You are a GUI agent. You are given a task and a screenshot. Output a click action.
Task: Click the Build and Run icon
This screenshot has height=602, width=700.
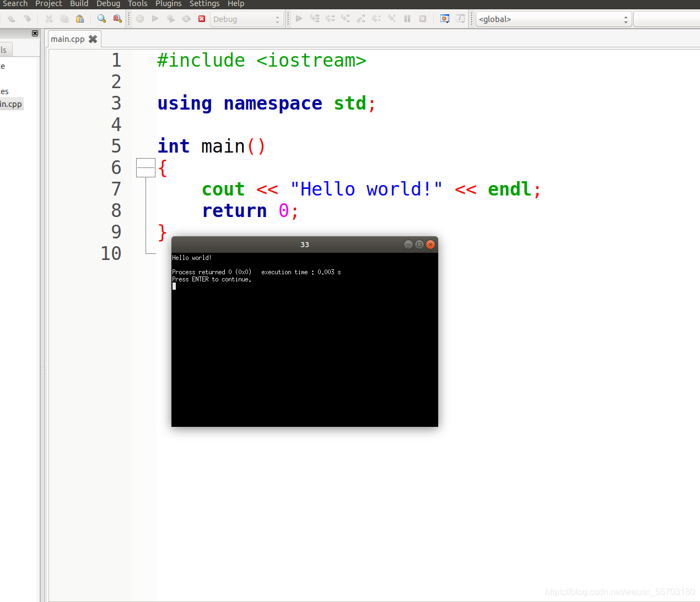click(170, 18)
